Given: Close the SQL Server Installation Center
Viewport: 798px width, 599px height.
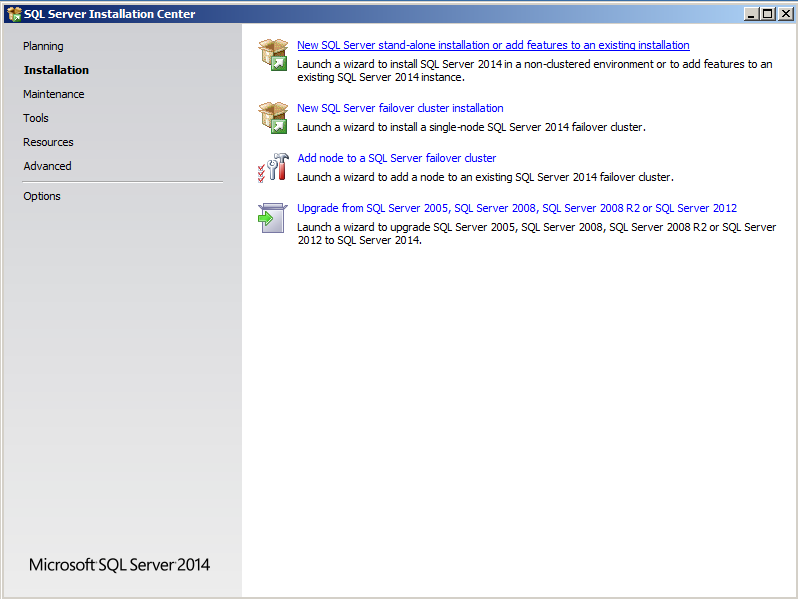Looking at the screenshot, I should tap(785, 14).
